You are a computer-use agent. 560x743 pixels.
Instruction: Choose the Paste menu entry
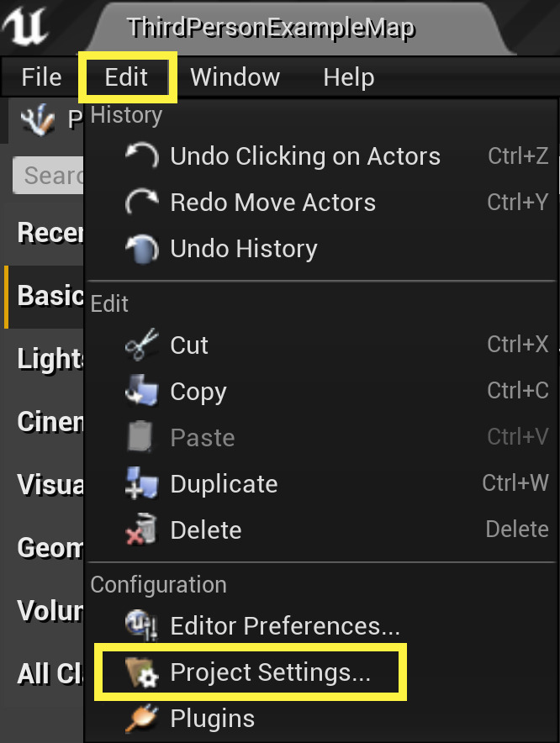(202, 438)
